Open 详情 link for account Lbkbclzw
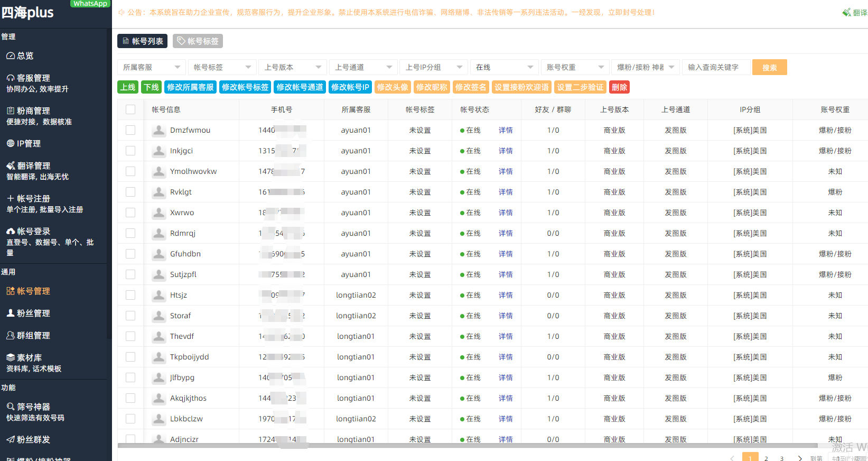This screenshot has width=868, height=461. (x=506, y=419)
